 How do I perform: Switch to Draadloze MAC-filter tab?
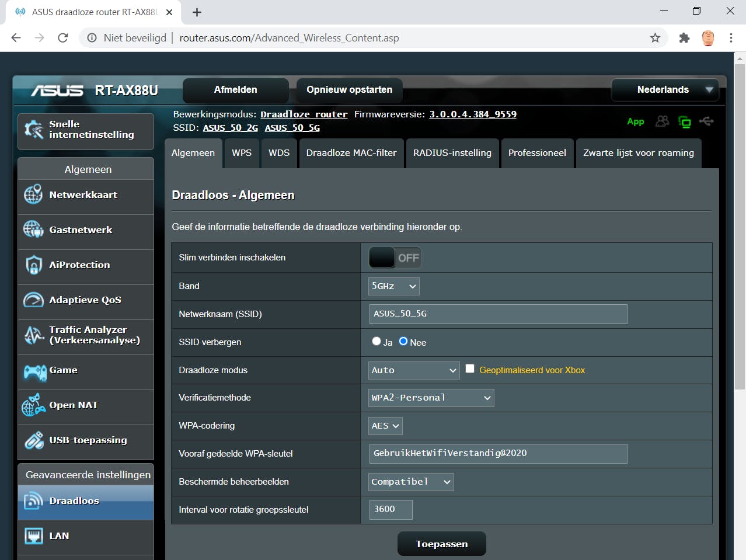[x=351, y=153]
